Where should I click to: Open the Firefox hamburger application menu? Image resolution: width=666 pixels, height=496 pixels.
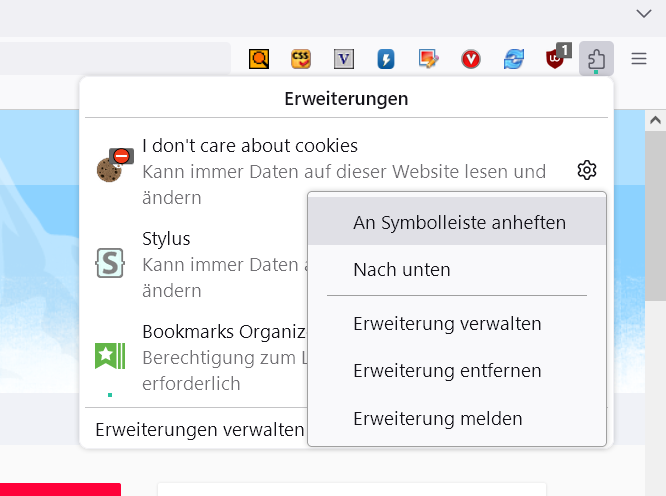(x=639, y=59)
